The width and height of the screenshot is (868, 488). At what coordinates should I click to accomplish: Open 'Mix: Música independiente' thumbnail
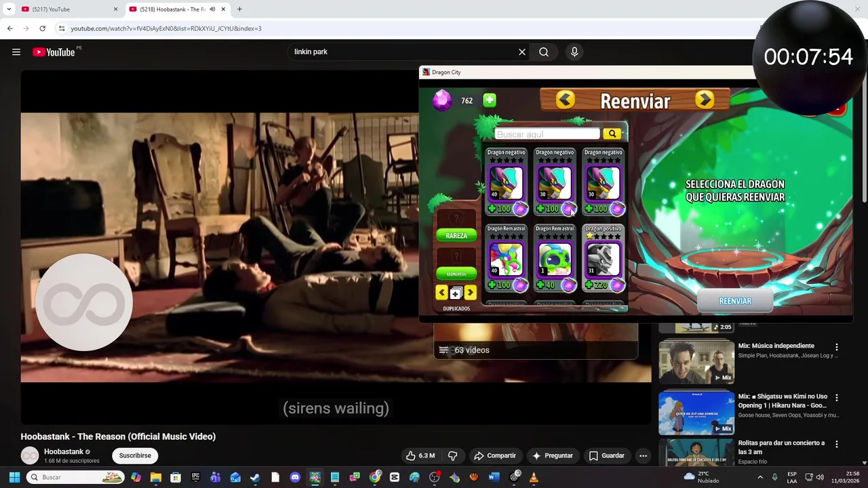pyautogui.click(x=696, y=362)
